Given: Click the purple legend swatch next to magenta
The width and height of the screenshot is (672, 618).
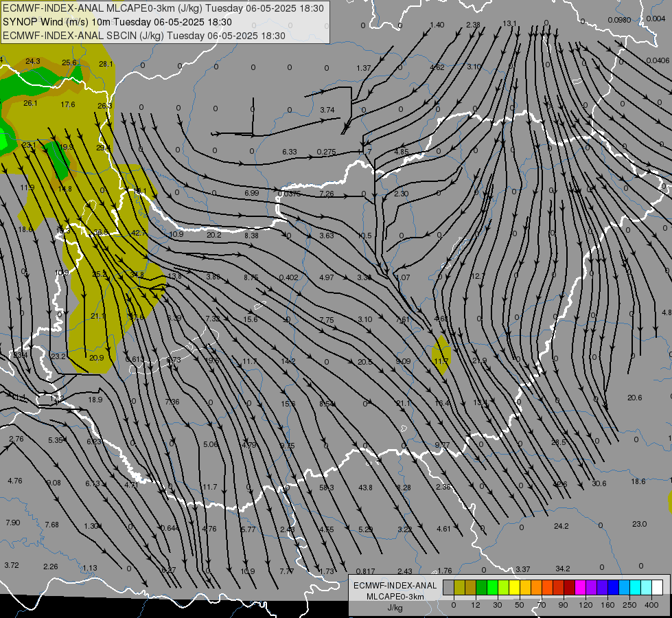Looking at the screenshot, I should click(x=592, y=587).
